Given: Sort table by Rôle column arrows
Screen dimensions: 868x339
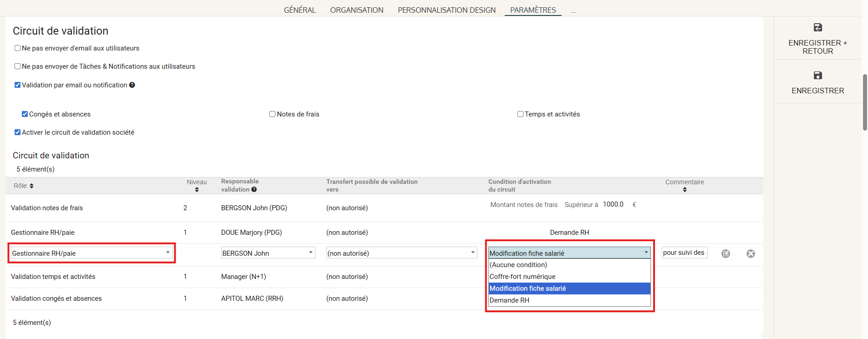Looking at the screenshot, I should pyautogui.click(x=31, y=186).
